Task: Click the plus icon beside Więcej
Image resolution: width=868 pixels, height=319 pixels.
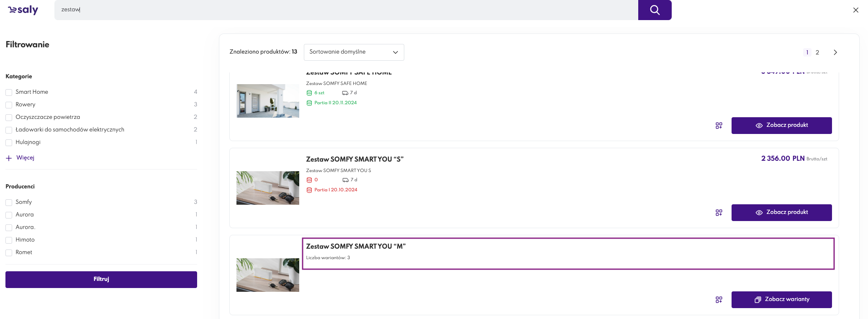Action: tap(9, 158)
